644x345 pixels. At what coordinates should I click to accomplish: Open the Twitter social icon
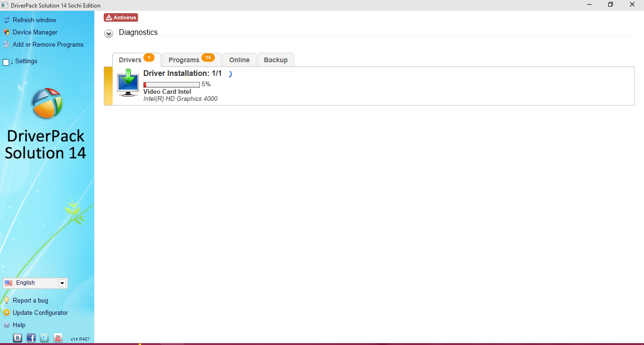[44, 338]
